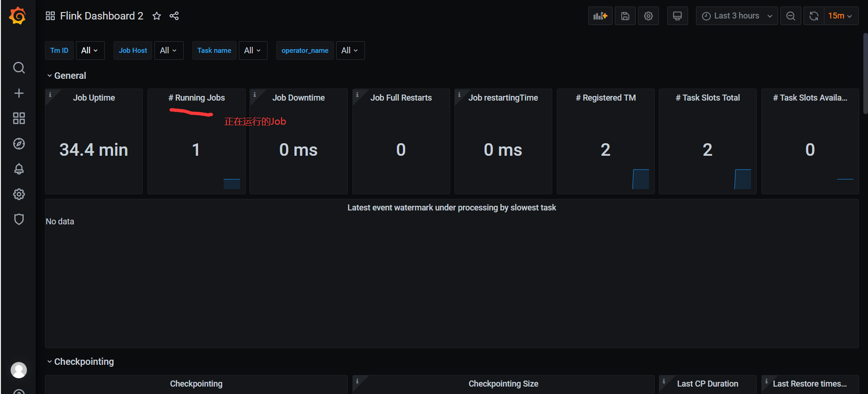The height and width of the screenshot is (394, 868).
Task: Open the # Running Jobs panel title menu
Action: tap(197, 98)
